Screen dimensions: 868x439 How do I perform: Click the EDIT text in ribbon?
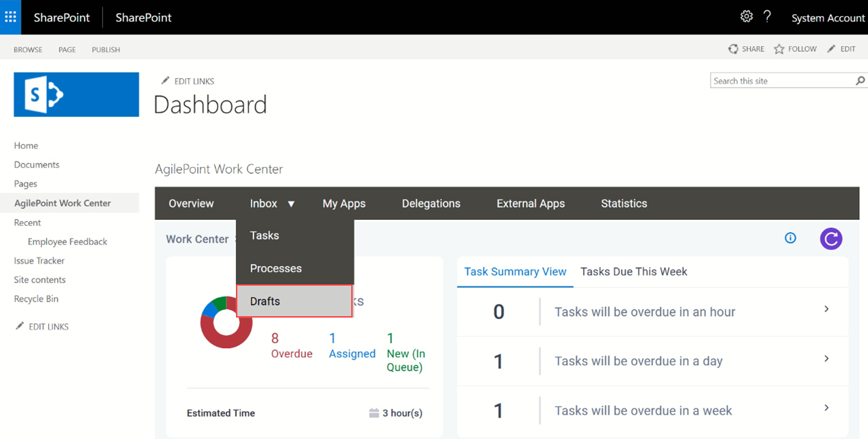848,49
